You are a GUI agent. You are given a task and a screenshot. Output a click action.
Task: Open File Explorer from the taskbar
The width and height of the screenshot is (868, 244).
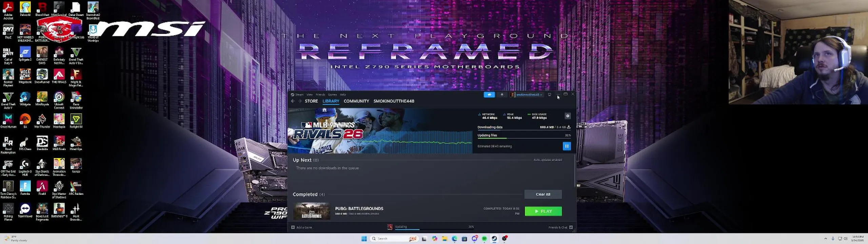tap(445, 239)
